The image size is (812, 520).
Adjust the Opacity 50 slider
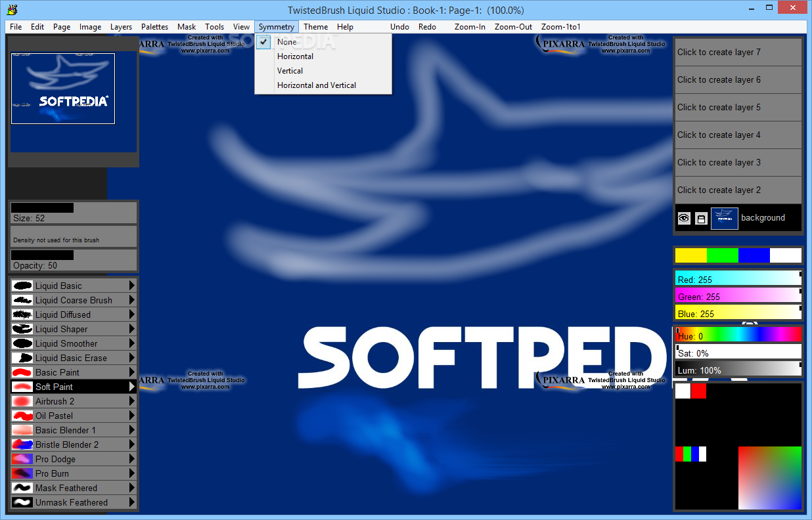(73, 260)
